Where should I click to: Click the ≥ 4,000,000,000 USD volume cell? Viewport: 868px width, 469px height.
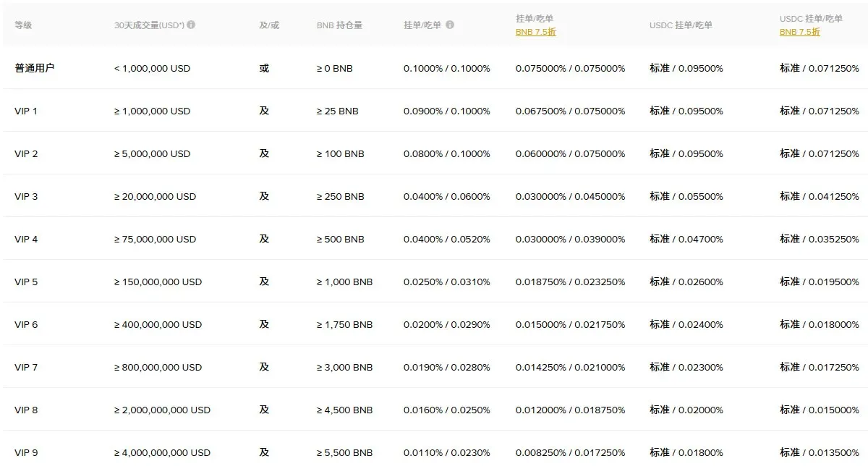(x=163, y=452)
